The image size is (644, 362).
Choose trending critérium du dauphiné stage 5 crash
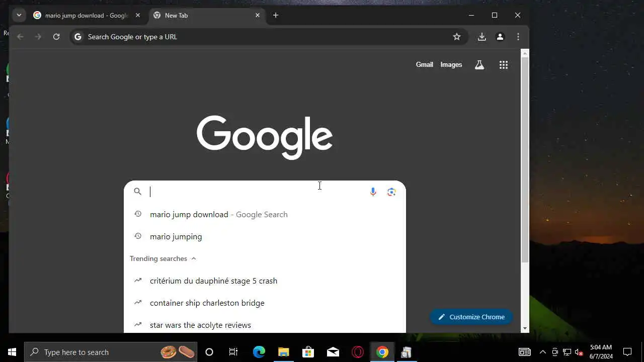tap(265, 281)
